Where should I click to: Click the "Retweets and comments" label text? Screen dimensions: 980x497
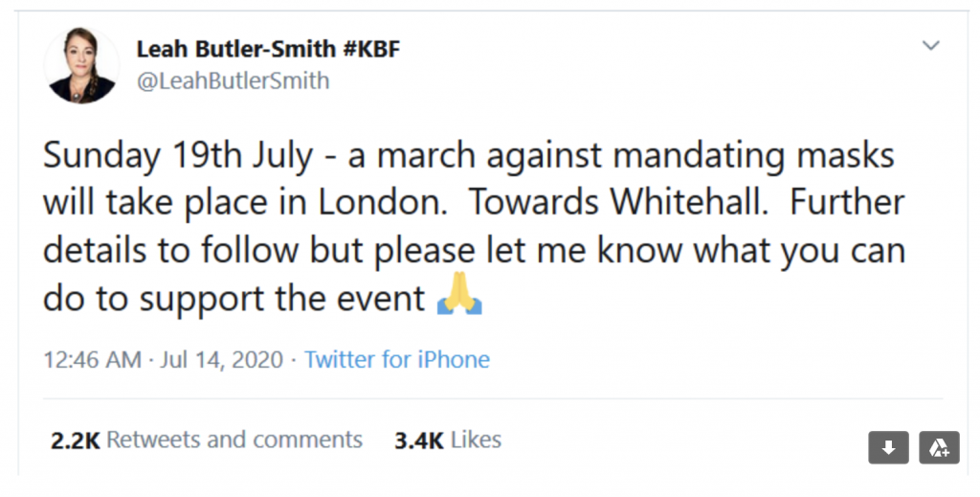[234, 440]
